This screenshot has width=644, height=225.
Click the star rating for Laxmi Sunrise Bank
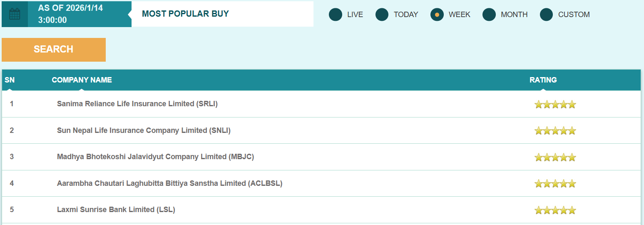pyautogui.click(x=555, y=210)
